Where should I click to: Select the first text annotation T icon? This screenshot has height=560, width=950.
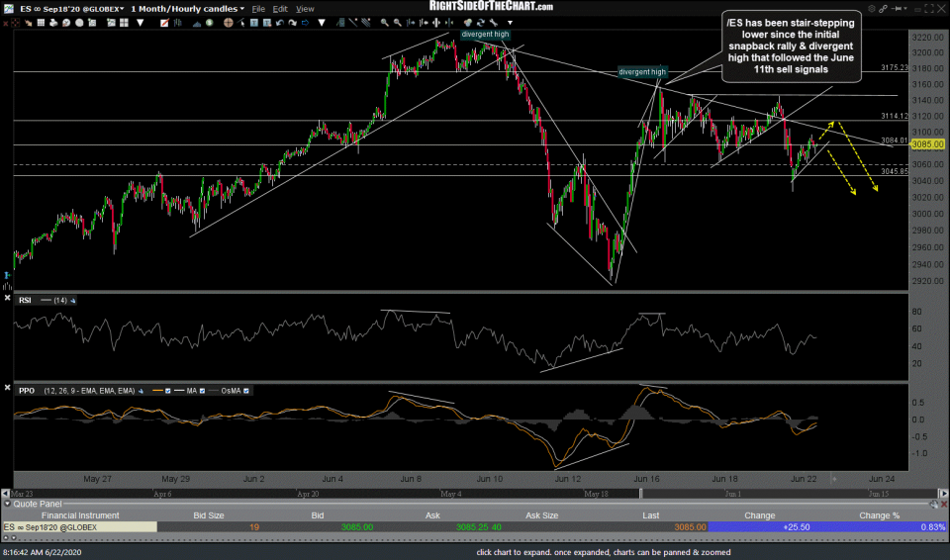(254, 23)
